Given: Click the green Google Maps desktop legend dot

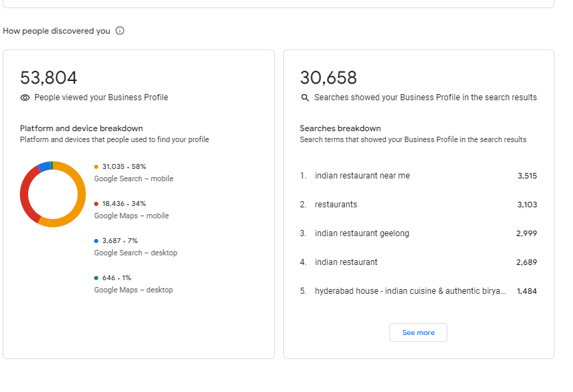Looking at the screenshot, I should click(96, 278).
